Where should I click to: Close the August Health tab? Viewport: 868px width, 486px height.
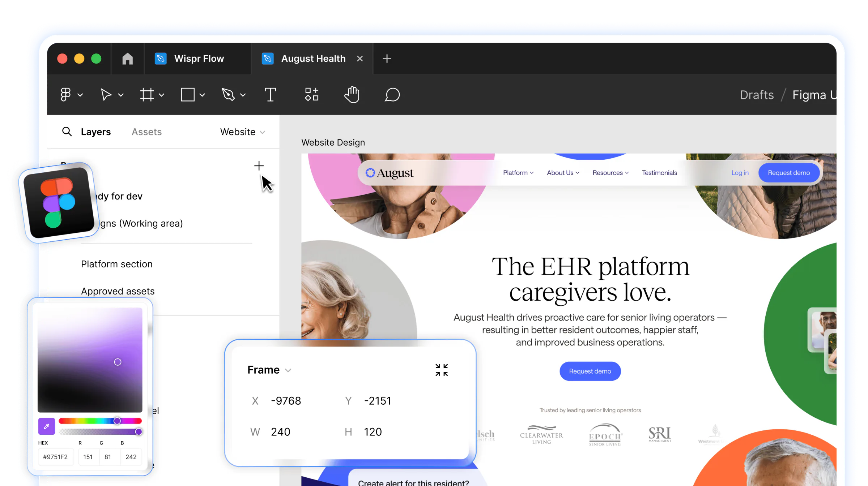click(x=359, y=59)
